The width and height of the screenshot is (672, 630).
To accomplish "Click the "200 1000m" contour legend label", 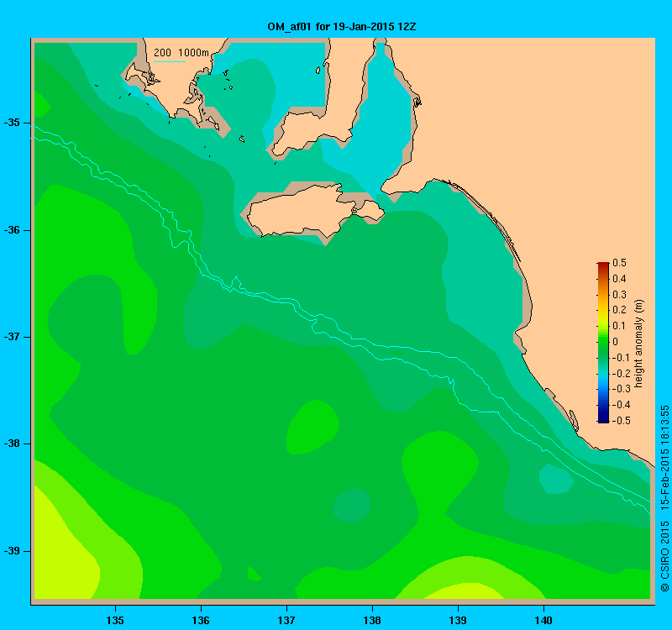I will pos(181,53).
